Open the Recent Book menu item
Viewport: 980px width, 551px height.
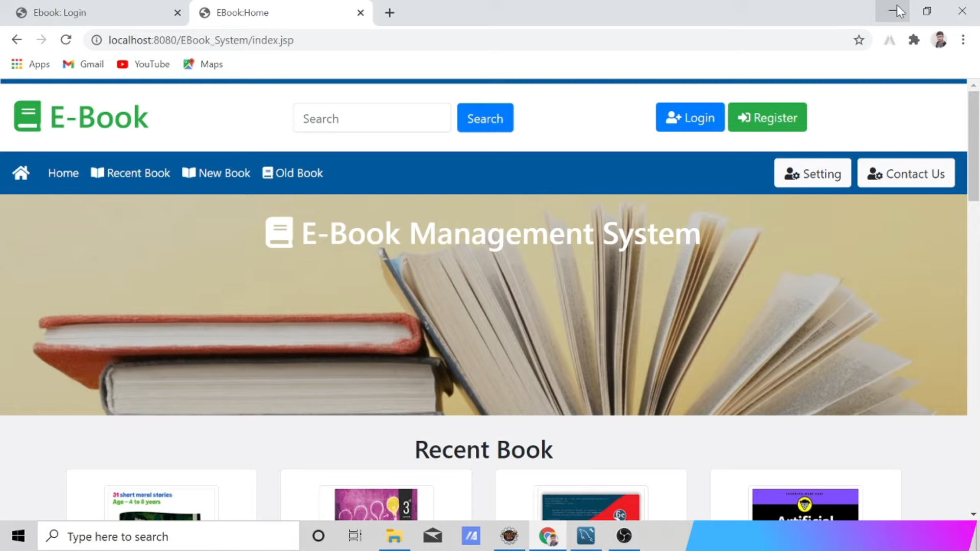click(x=130, y=172)
